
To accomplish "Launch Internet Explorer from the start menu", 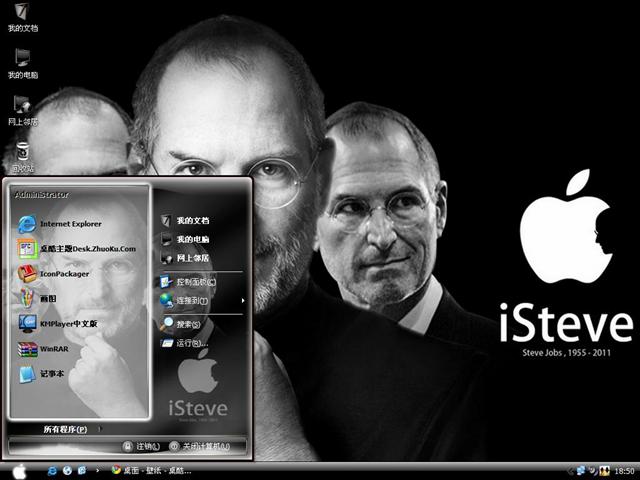I will [60, 224].
